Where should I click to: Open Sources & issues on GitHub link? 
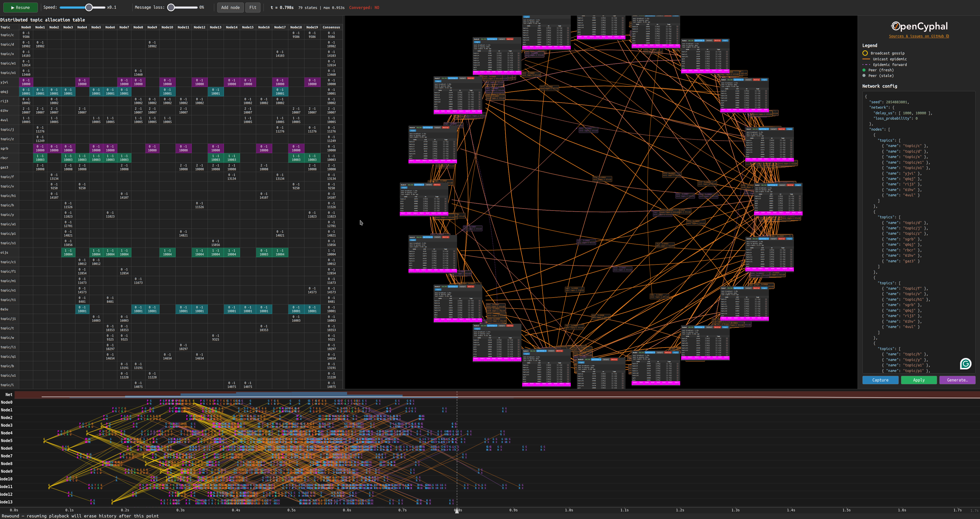click(x=918, y=36)
